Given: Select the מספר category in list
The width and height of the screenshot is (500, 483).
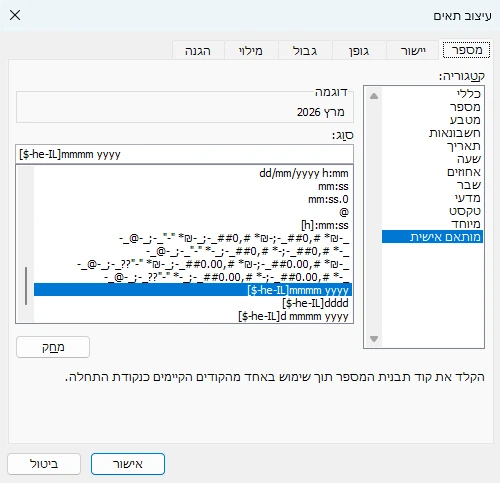Looking at the screenshot, I should pyautogui.click(x=432, y=107).
